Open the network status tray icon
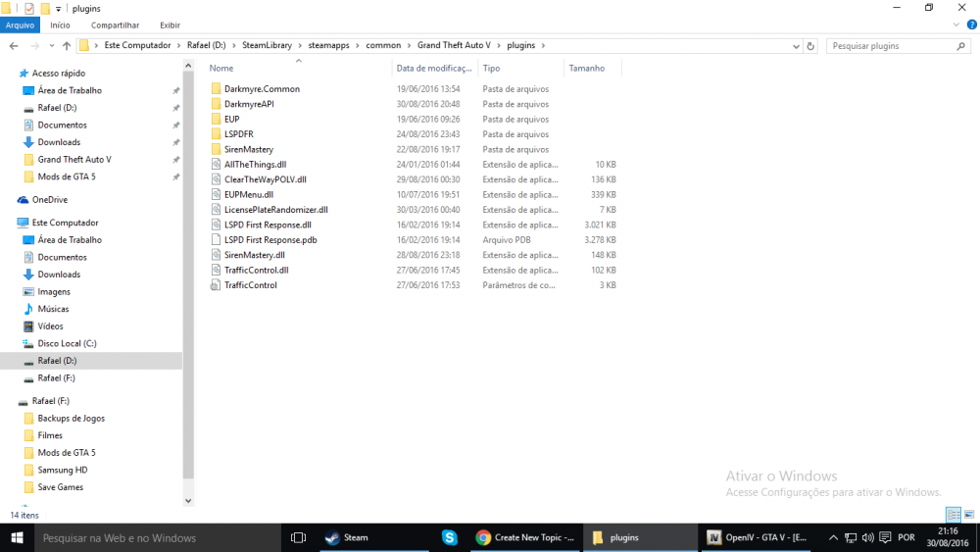 (x=851, y=537)
